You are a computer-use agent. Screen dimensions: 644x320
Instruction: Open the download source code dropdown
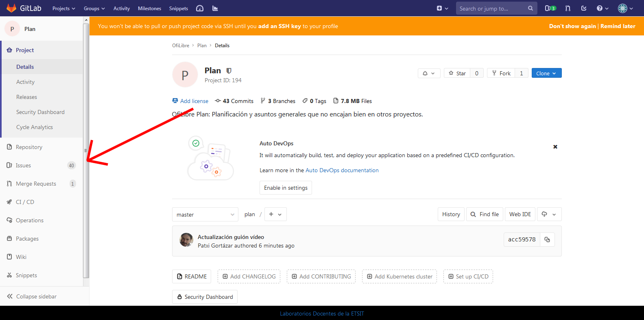tap(549, 214)
